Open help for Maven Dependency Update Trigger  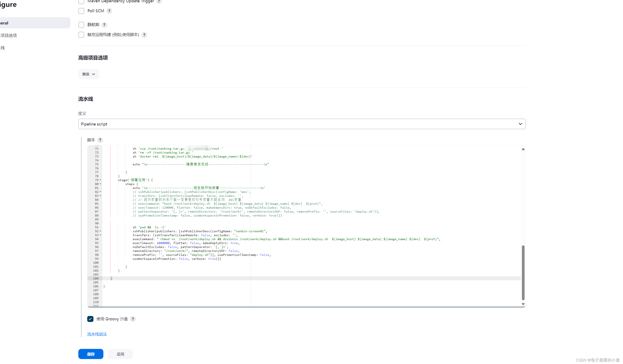[159, 1]
